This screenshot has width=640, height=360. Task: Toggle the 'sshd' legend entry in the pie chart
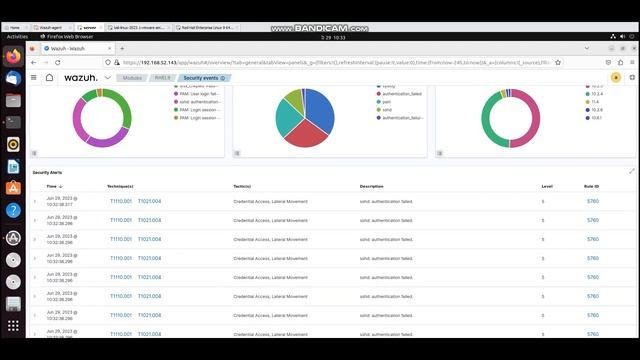point(384,110)
